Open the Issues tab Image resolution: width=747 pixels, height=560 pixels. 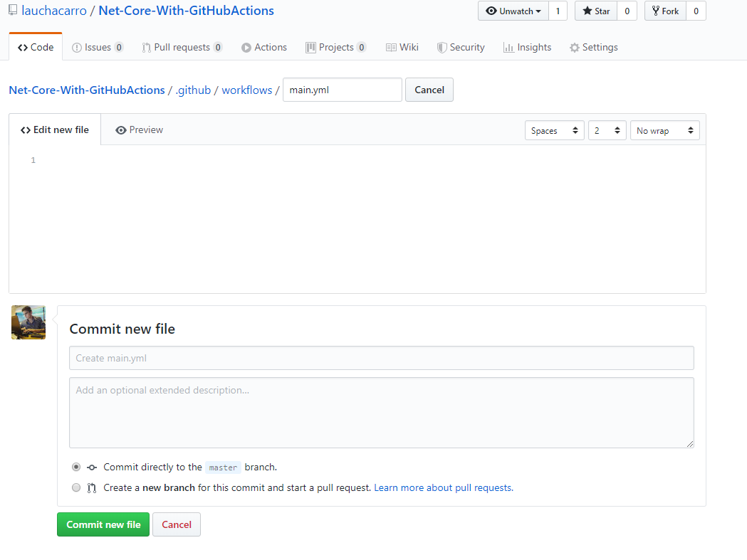point(98,47)
